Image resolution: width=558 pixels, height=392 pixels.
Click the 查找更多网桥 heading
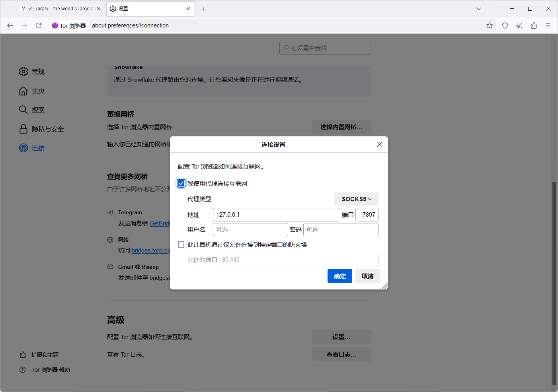point(127,177)
